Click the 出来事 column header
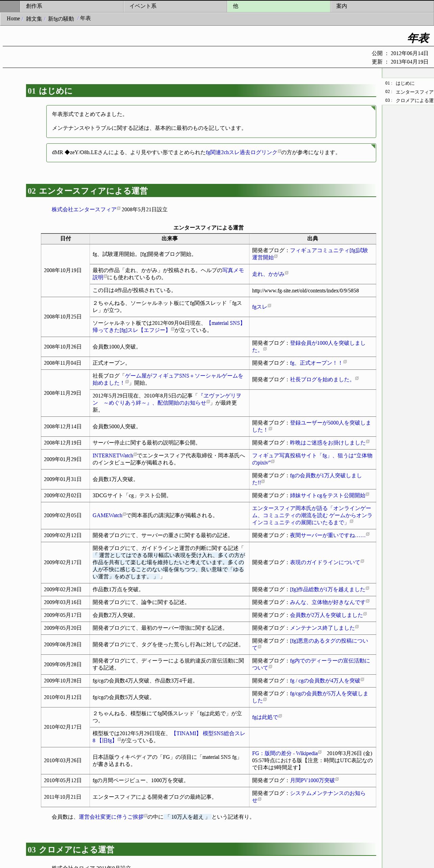Image resolution: width=434 pixels, height=868 pixels. (169, 239)
